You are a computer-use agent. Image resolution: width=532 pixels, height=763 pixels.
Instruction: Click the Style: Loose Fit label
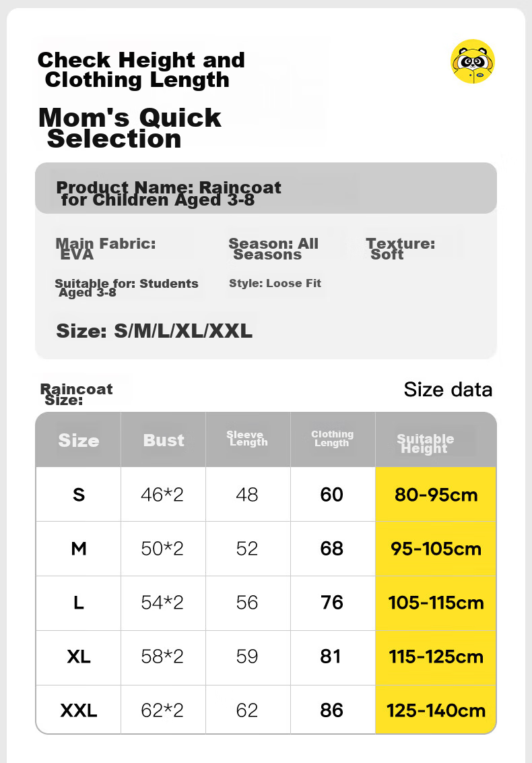pos(275,283)
